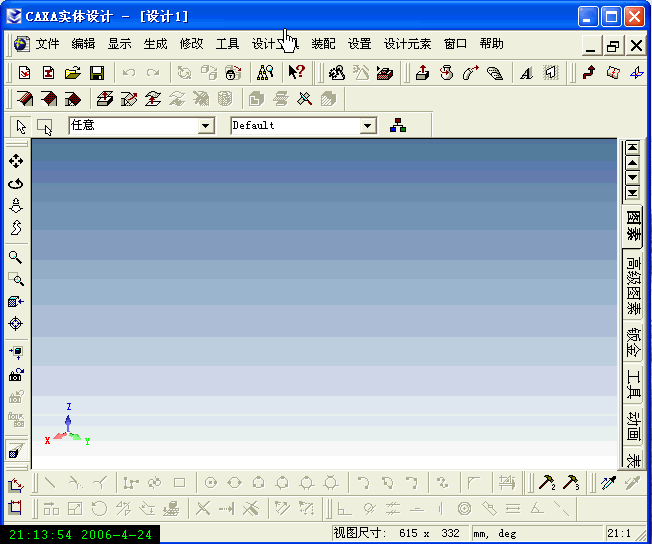Open the 窗口 menu
Screen dimensions: 652x544
(x=455, y=44)
